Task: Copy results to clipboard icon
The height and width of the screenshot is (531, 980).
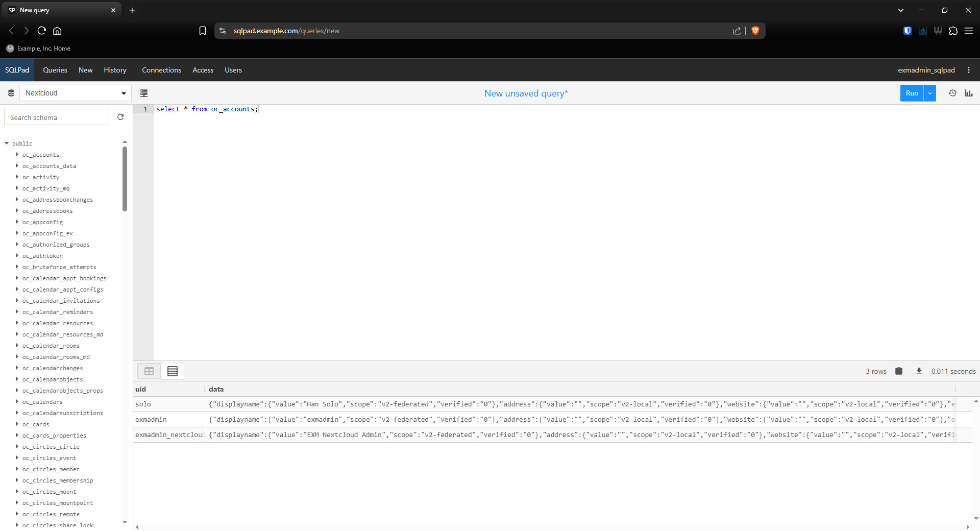Action: pos(899,371)
